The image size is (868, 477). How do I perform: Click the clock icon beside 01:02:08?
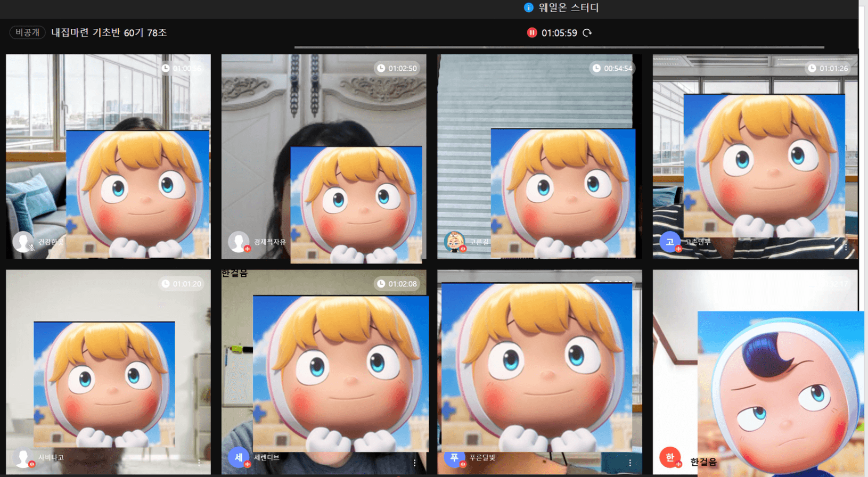click(381, 284)
